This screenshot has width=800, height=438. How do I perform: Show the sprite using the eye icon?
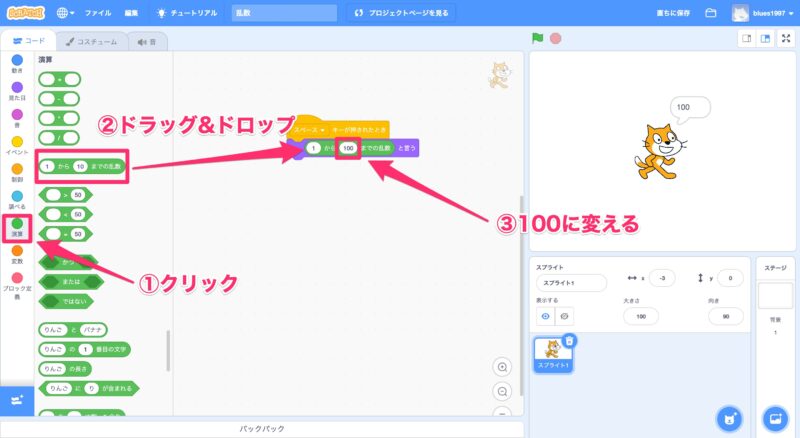pyautogui.click(x=545, y=315)
